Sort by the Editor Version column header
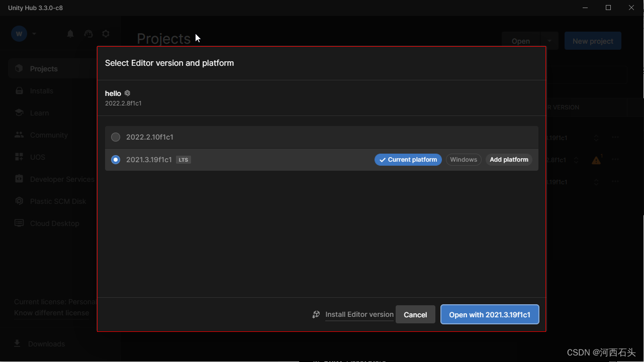The width and height of the screenshot is (644, 362). pyautogui.click(x=562, y=107)
